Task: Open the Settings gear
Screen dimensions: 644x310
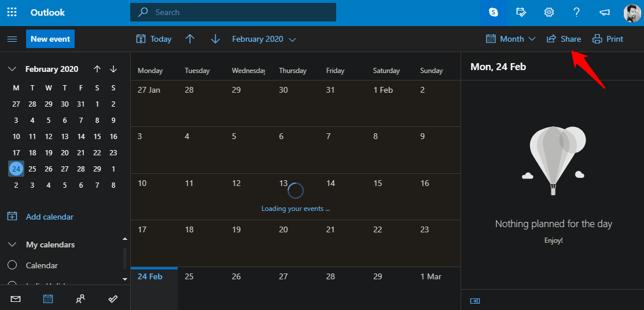Action: click(x=549, y=12)
